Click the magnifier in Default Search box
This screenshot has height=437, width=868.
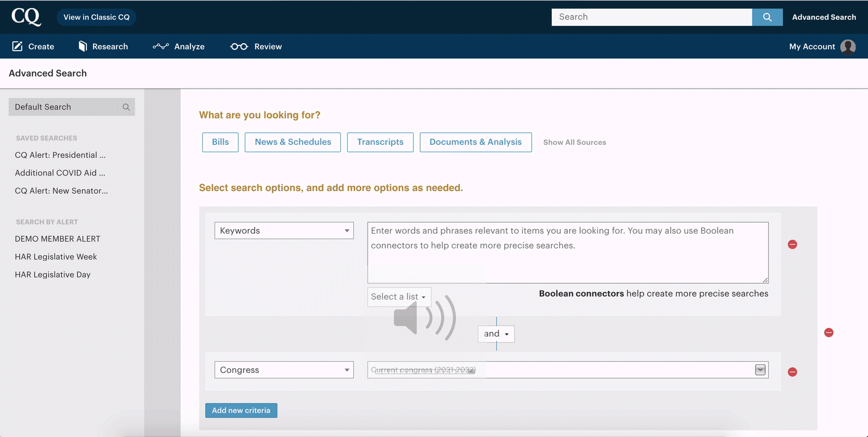pos(126,107)
